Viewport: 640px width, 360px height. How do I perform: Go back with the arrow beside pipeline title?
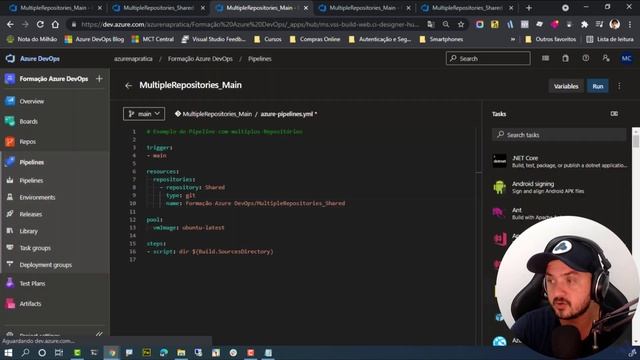pyautogui.click(x=129, y=85)
